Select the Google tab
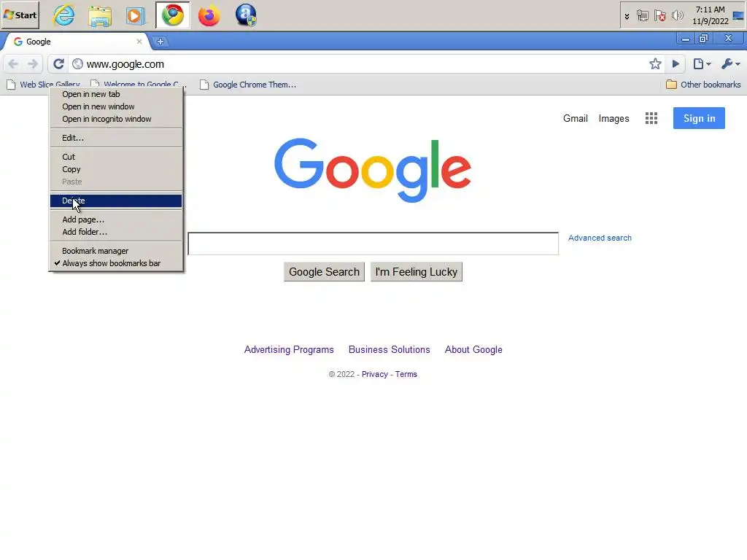The width and height of the screenshot is (747, 560). point(76,42)
